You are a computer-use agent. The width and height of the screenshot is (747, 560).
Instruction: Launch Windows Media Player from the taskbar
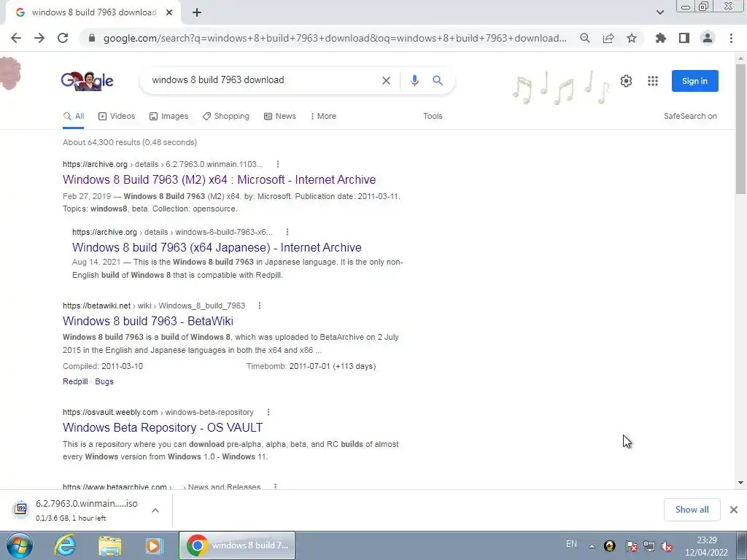coord(155,545)
